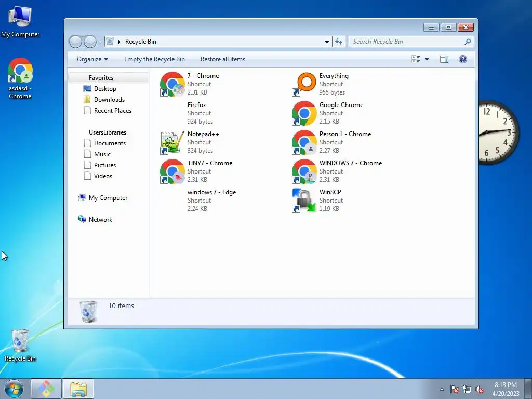The width and height of the screenshot is (532, 399).
Task: Select the Google Chrome shortcut icon
Action: (304, 113)
